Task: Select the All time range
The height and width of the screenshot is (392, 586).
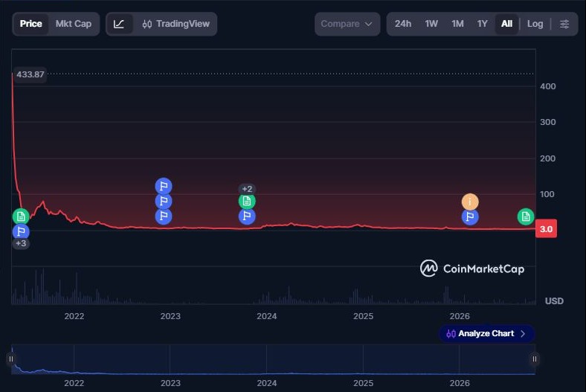Action: pos(506,24)
